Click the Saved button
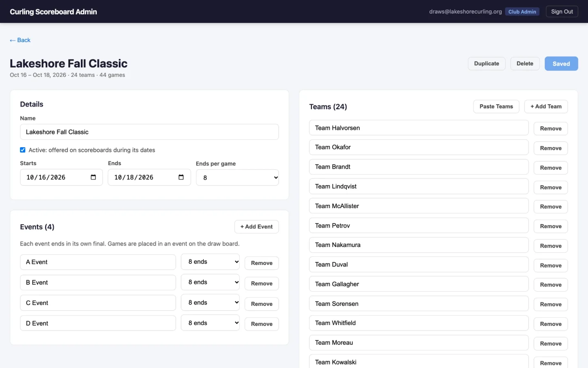 (561, 63)
